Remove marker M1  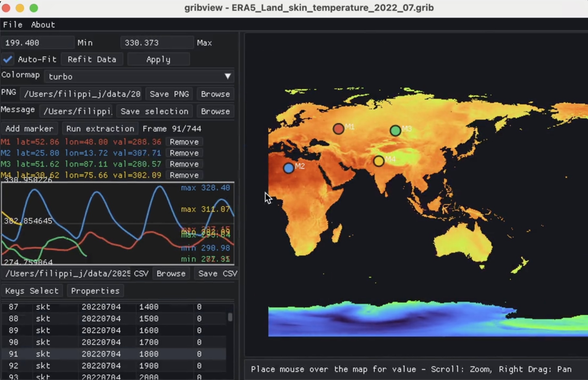pyautogui.click(x=184, y=142)
